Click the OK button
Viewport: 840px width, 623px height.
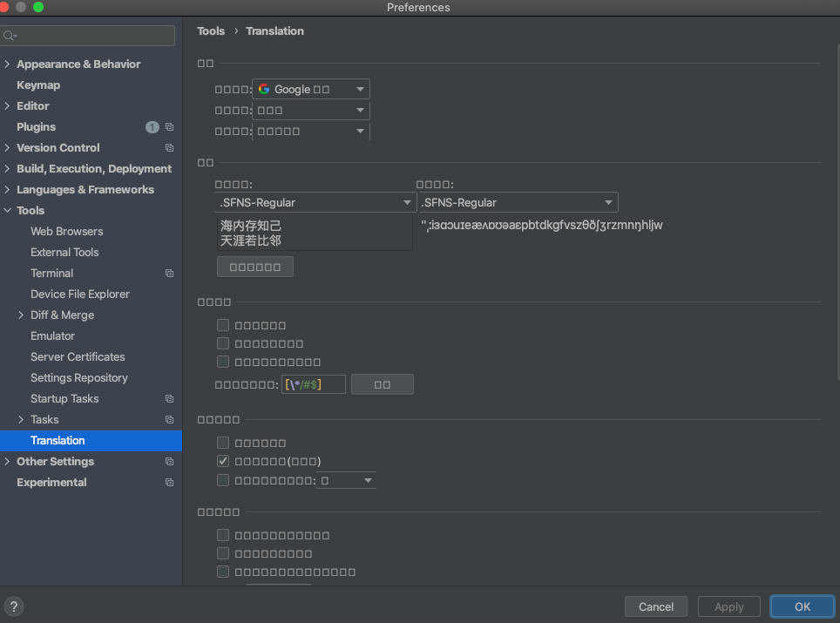click(802, 606)
